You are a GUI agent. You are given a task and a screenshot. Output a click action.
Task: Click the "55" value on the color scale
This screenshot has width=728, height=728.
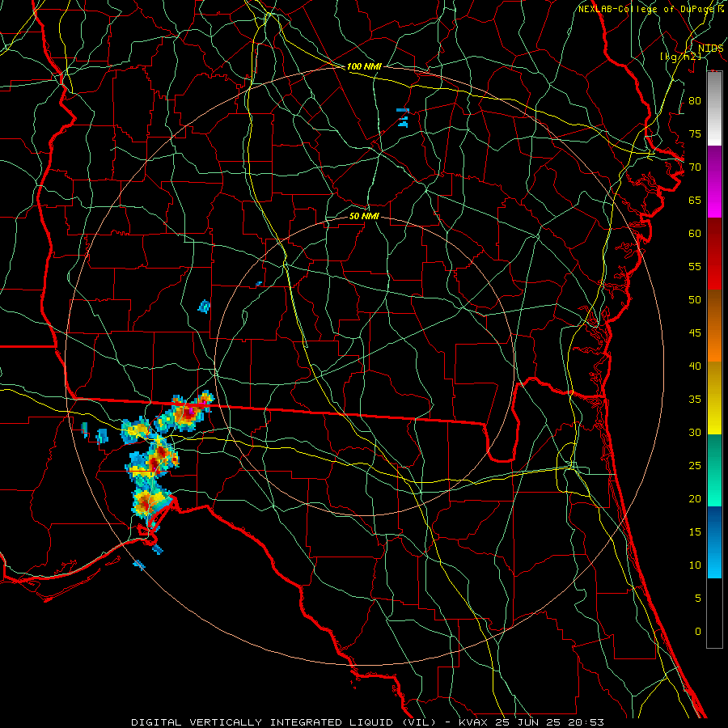pos(695,266)
